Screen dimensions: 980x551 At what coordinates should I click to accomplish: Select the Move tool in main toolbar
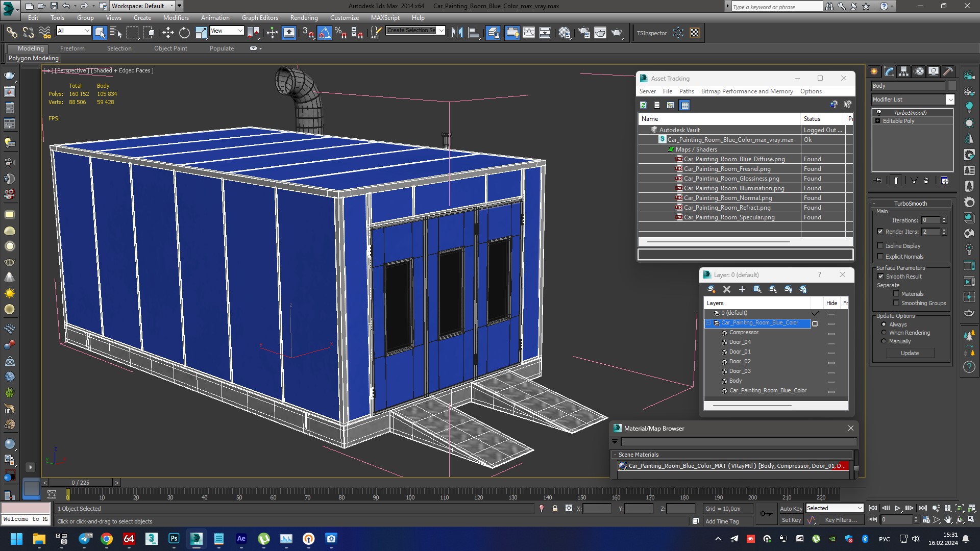tap(168, 33)
